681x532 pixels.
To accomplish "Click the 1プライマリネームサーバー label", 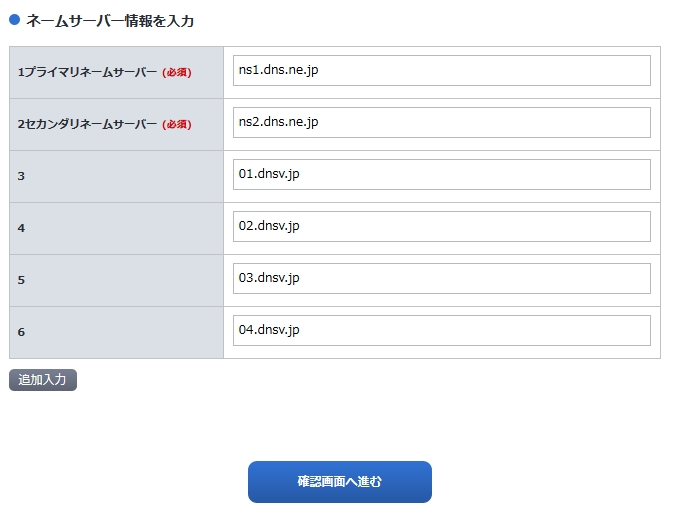I will [87, 72].
